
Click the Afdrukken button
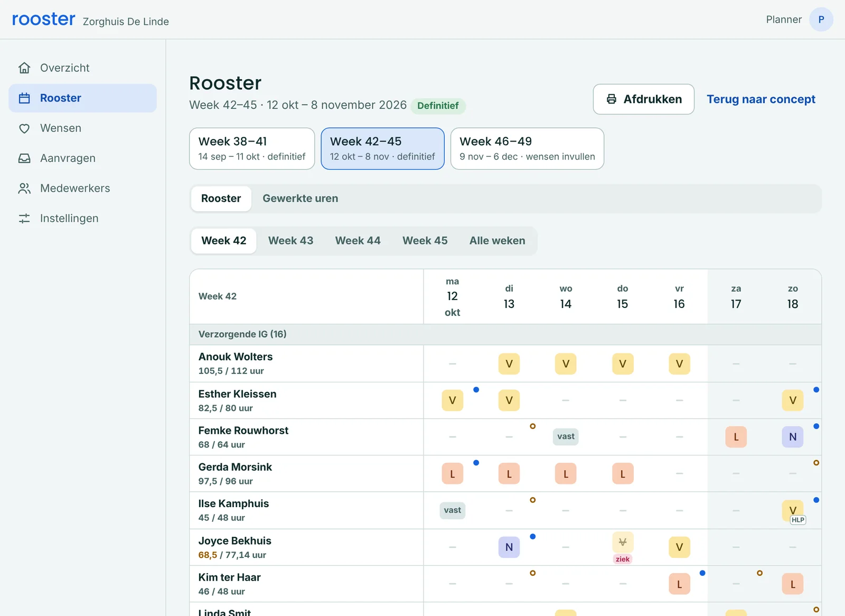click(x=644, y=99)
